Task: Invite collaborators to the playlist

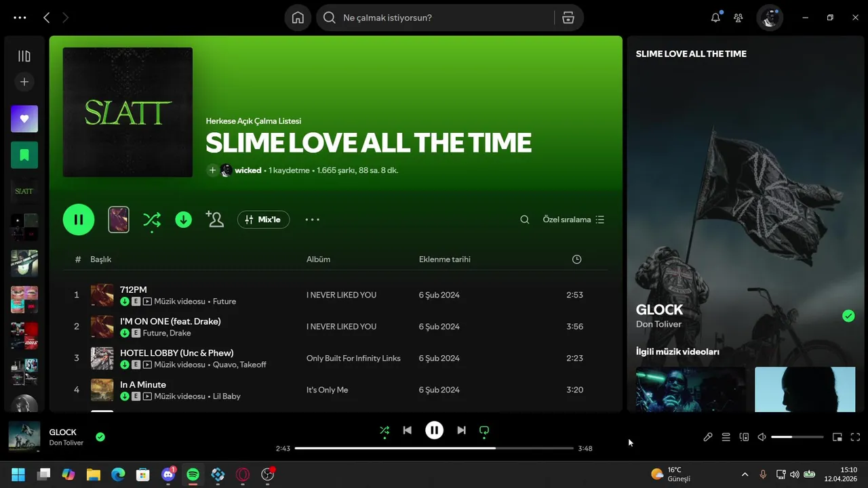Action: click(215, 220)
